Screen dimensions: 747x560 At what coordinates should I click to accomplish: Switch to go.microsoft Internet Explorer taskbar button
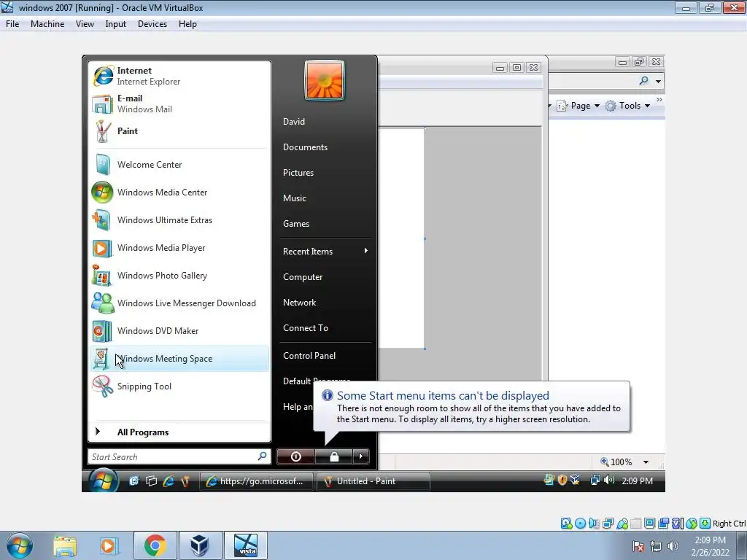[257, 481]
